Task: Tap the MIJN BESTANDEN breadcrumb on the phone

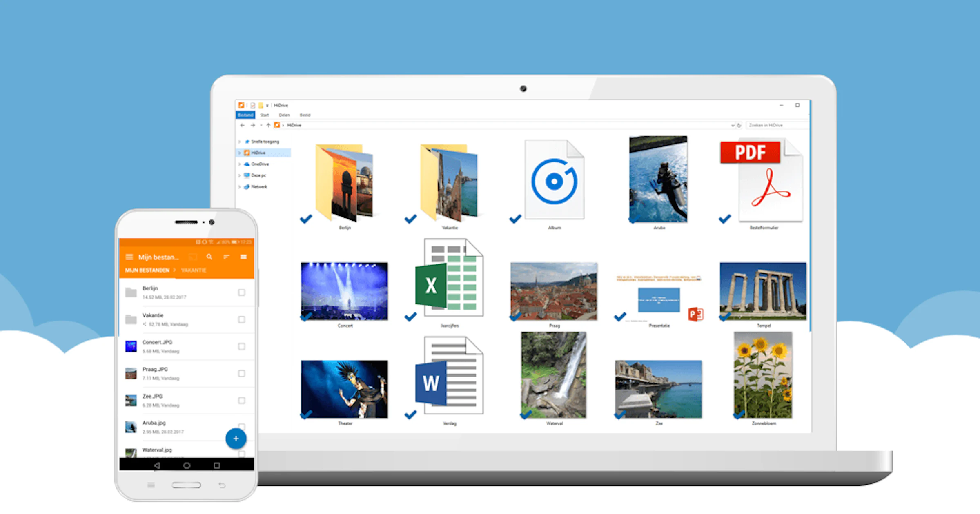Action: 147,270
